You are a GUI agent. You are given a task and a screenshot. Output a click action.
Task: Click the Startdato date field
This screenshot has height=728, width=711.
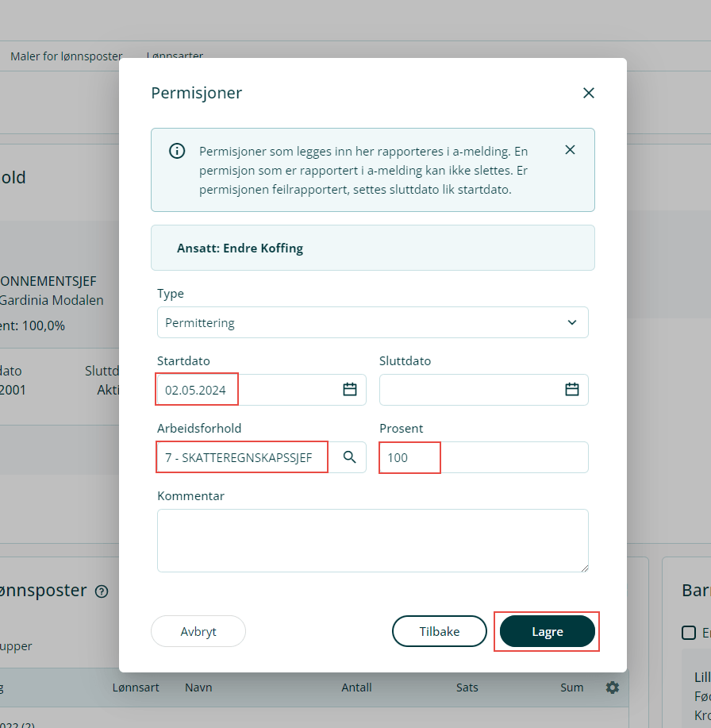tap(246, 390)
